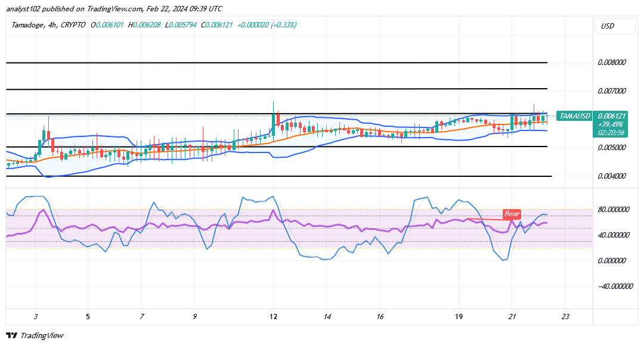The height and width of the screenshot is (346, 644).
Task: Click date label 23 on time axis
Action: click(x=566, y=317)
